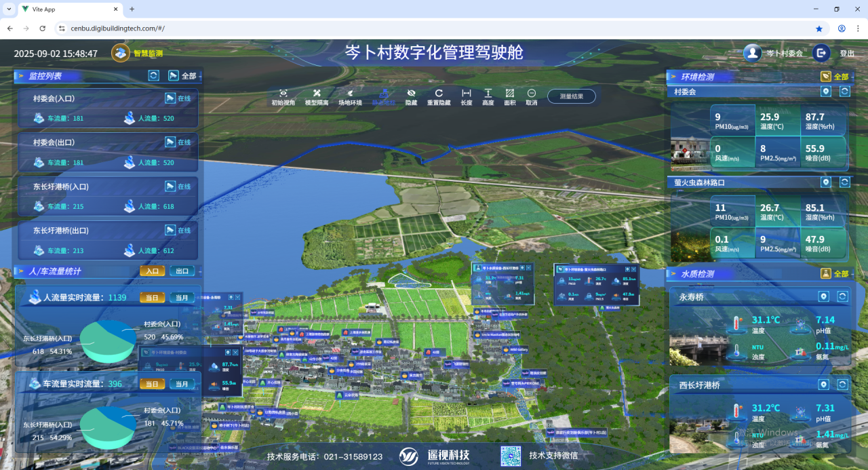Image resolution: width=868 pixels, height=470 pixels.
Task: Click the 场地环境 (site environment) icon
Action: tap(351, 94)
